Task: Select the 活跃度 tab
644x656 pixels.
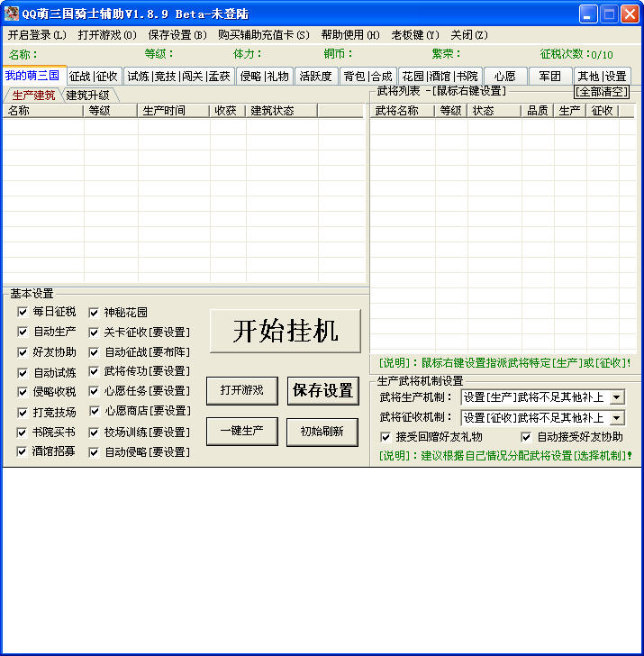Action: tap(316, 77)
